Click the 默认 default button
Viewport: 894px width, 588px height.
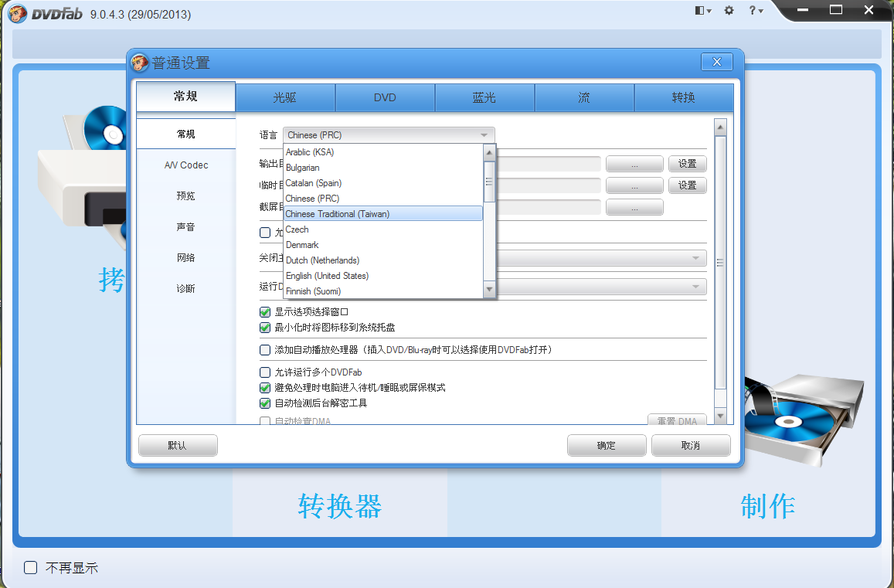pos(178,445)
